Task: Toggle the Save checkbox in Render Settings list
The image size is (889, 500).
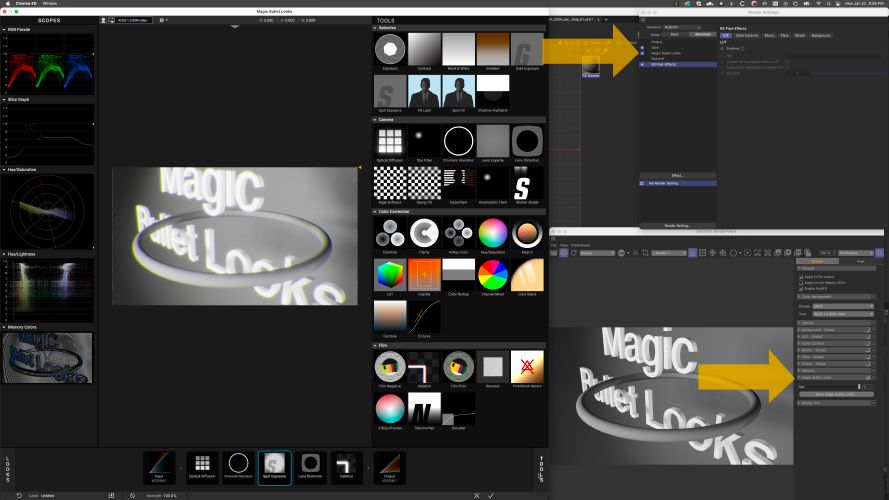Action: click(642, 48)
